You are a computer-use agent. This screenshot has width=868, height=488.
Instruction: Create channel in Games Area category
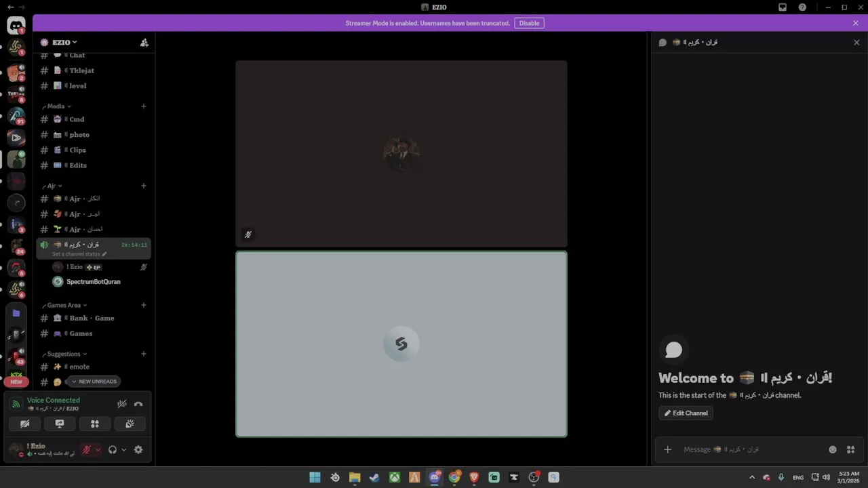coord(144,305)
